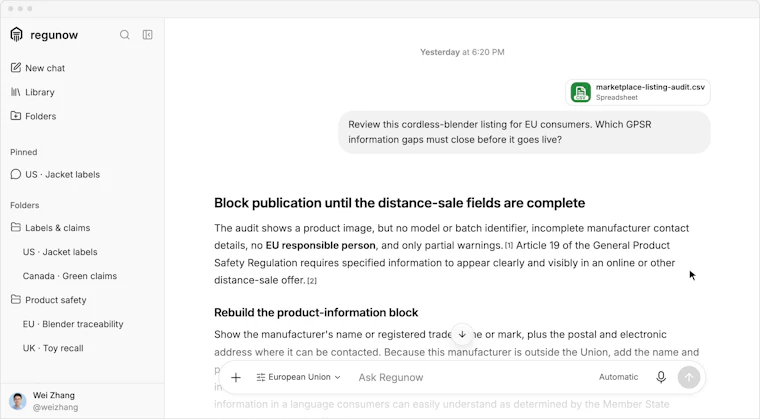Click the @weizhang handle
Viewport: 760px width, 419px height.
[x=55, y=407]
